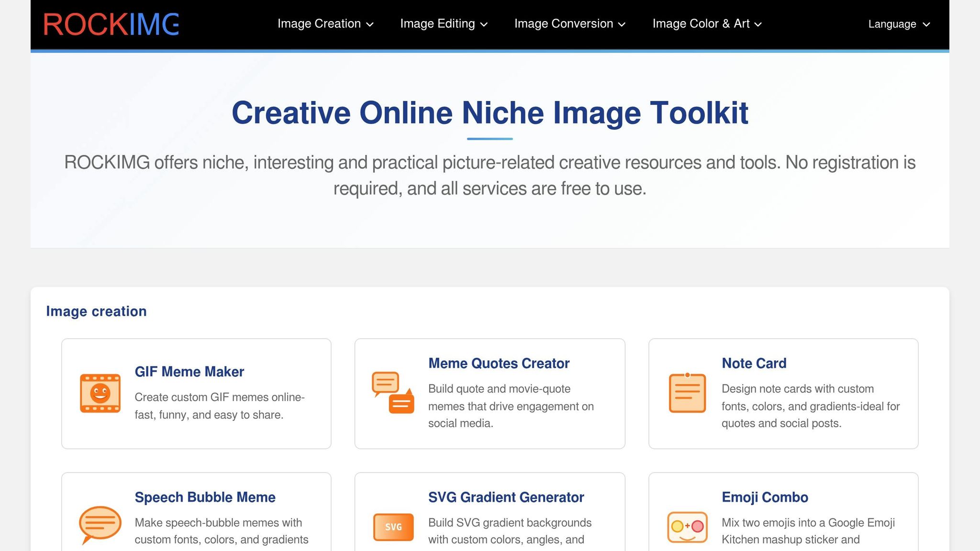Click the ROCKIMG logo
Screen dimensions: 980x551
(x=111, y=24)
